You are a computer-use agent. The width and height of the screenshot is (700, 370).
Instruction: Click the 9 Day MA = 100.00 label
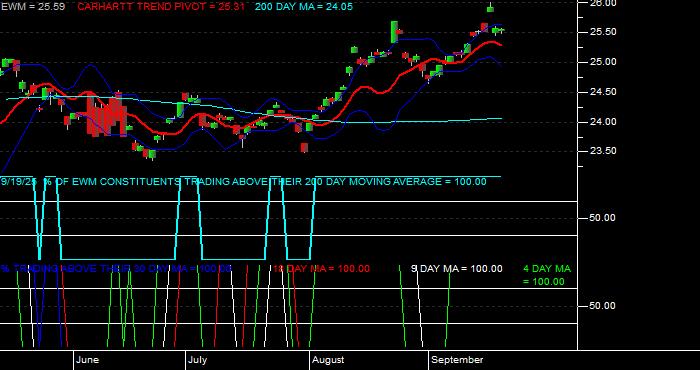(456, 269)
